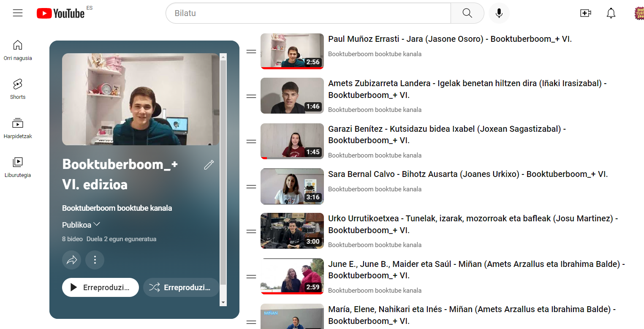This screenshot has height=329, width=644.
Task: Open channel link under Garazi Benítez video
Action: (x=375, y=155)
